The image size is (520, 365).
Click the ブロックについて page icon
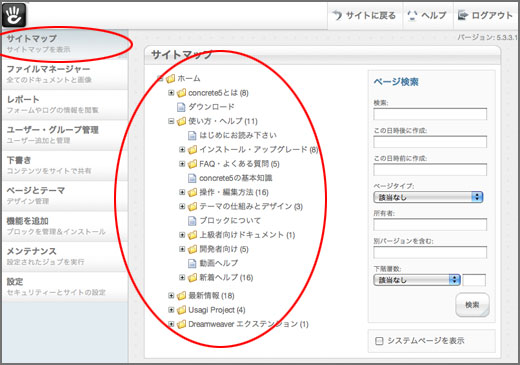coord(192,221)
